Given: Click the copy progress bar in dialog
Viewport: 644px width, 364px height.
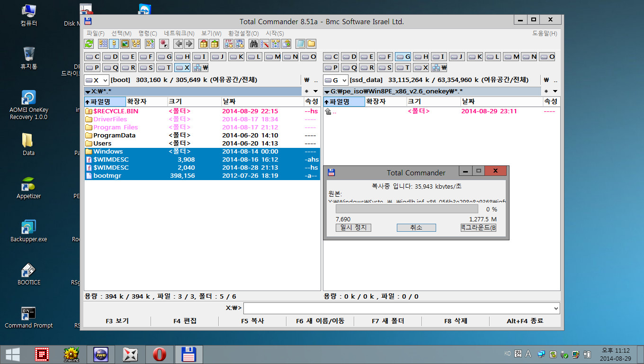Looking at the screenshot, I should point(407,209).
